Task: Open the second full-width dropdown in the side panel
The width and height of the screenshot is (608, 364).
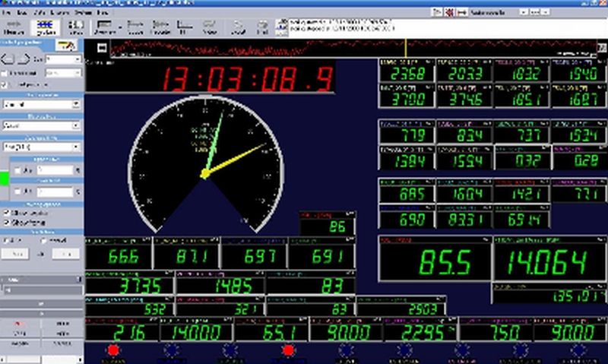Action: [42, 125]
